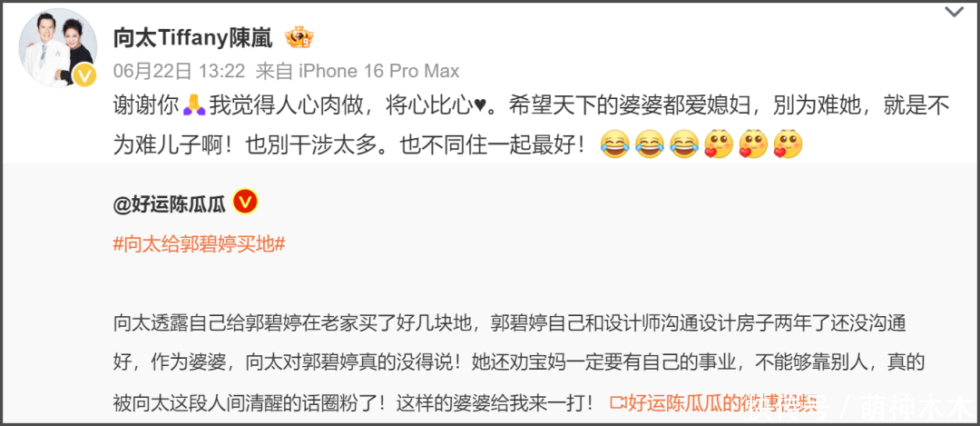The width and height of the screenshot is (980, 426).
Task: Click red V badge beside 好运陈瓜瓜
Action: click(246, 202)
